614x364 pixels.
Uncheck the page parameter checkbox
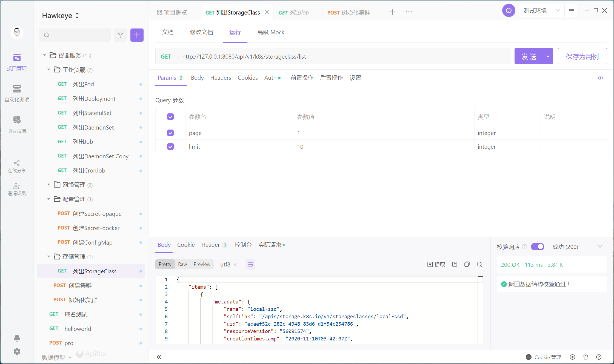(x=170, y=133)
